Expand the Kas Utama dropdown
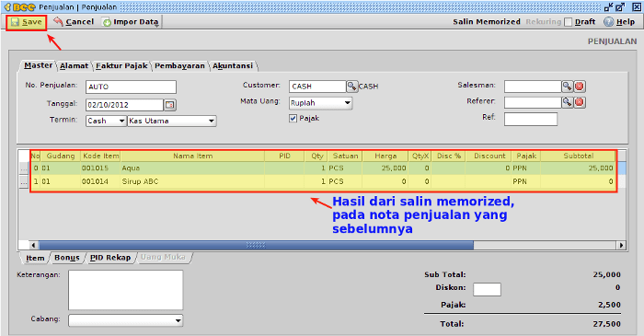Viewport: 644px width, 336px height. (172, 121)
